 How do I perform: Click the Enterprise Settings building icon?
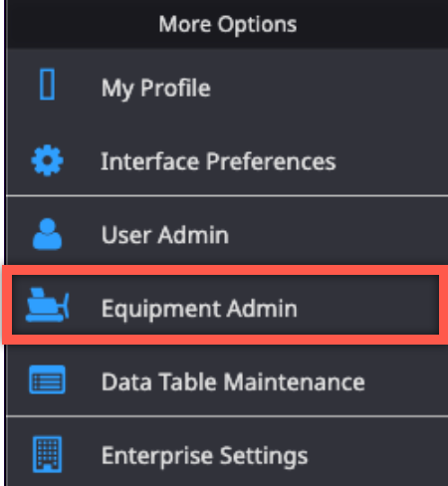click(47, 454)
